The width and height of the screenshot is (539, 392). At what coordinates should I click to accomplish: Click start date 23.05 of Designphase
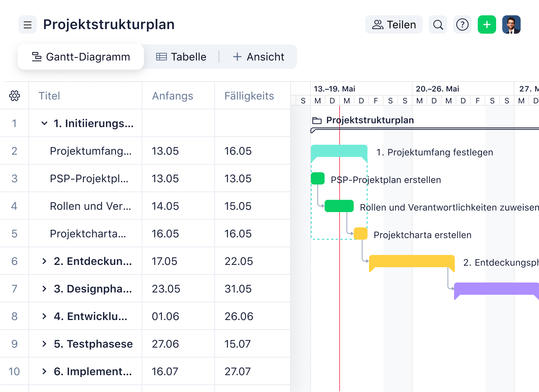coord(166,289)
